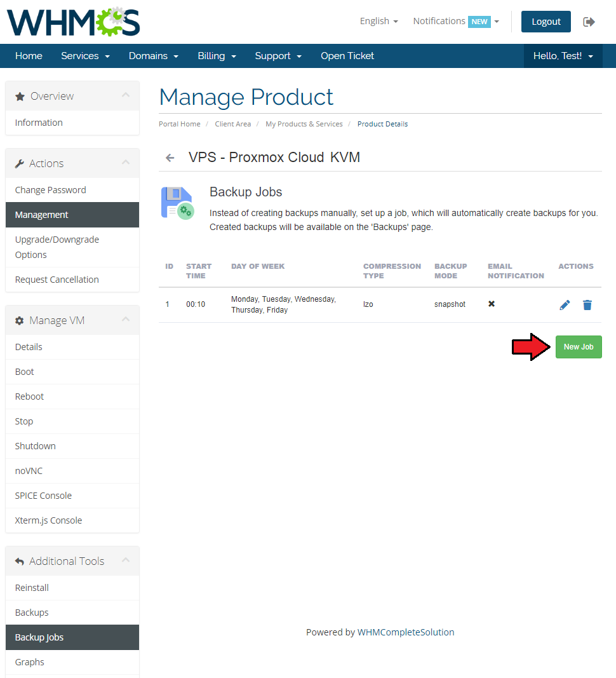This screenshot has width=616, height=678.
Task: Select Graphs in Additional Tools
Action: (72, 663)
